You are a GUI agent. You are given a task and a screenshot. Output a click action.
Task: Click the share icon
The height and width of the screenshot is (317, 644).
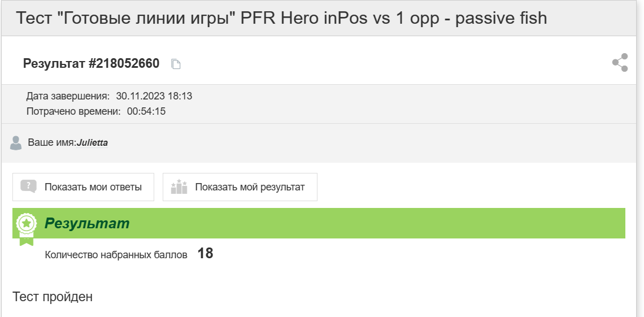coord(620,62)
